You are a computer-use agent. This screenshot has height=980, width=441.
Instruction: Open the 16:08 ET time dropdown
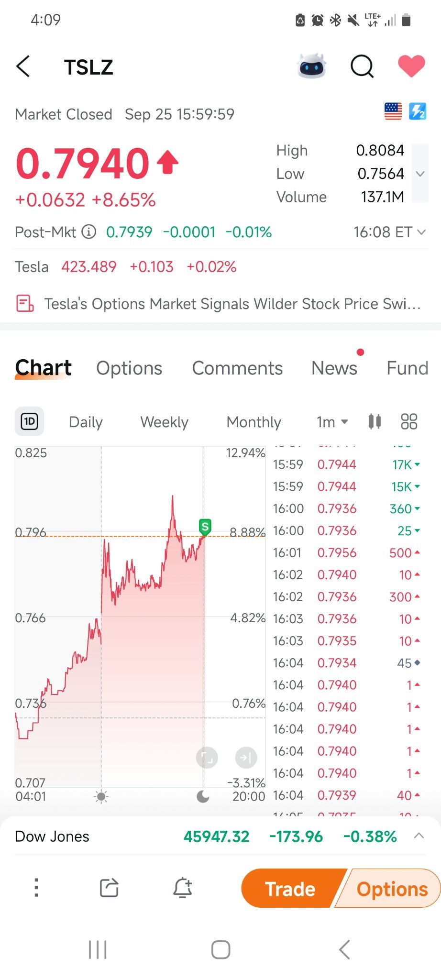click(389, 232)
